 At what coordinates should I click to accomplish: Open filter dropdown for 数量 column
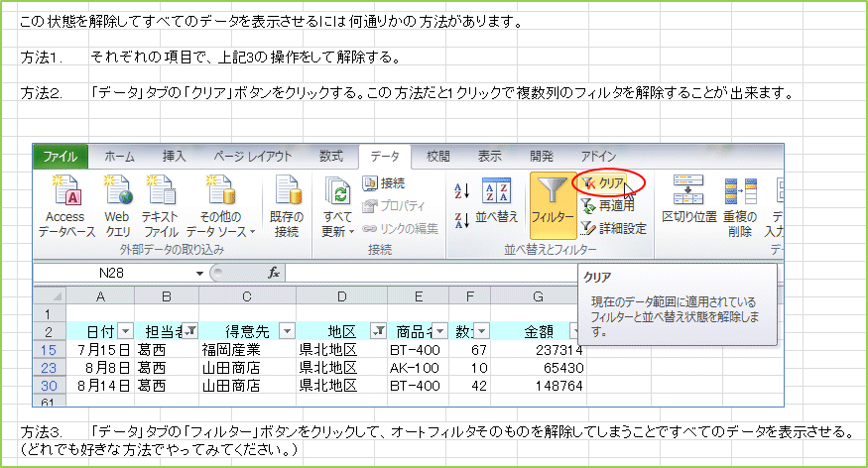482,331
